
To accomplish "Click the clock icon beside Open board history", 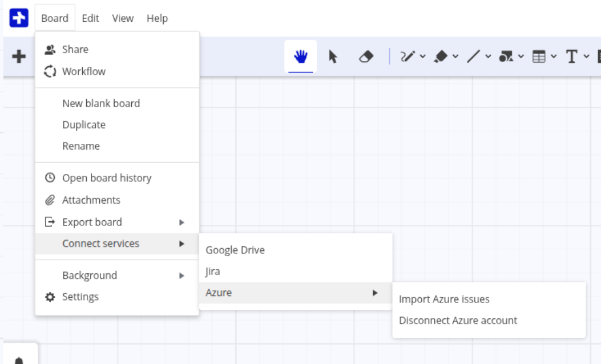I will 50,178.
